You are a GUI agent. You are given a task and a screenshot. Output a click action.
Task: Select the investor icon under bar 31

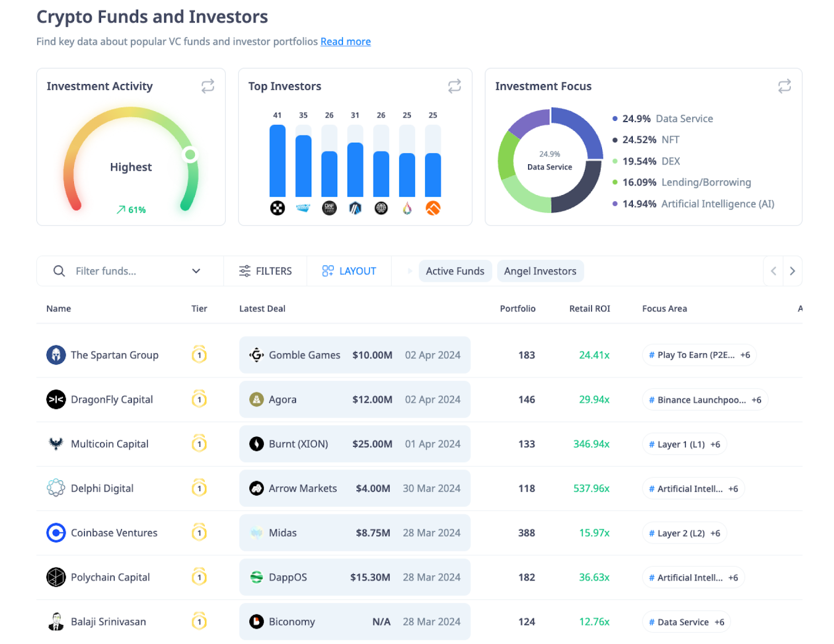[x=355, y=209]
